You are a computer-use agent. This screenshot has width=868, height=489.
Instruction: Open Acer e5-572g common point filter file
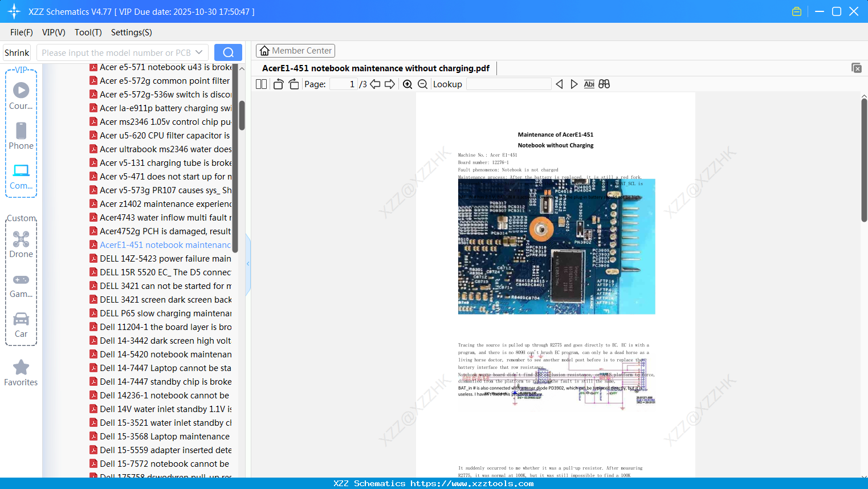(160, 81)
